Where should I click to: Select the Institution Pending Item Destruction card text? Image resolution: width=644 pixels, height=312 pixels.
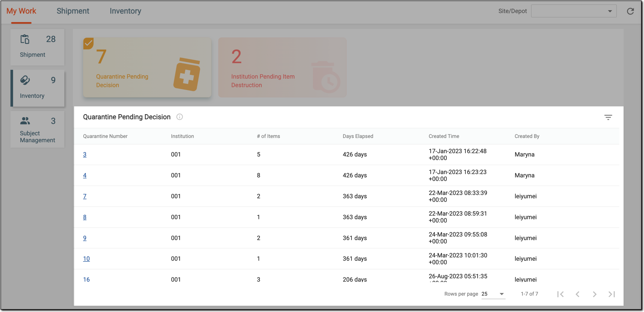[x=263, y=81]
